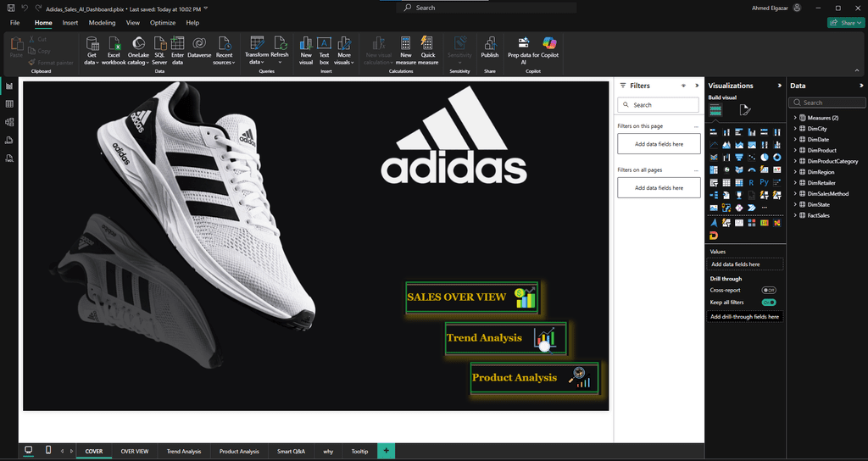The width and height of the screenshot is (868, 461).
Task: Click the Quick measure icon
Action: click(x=427, y=50)
